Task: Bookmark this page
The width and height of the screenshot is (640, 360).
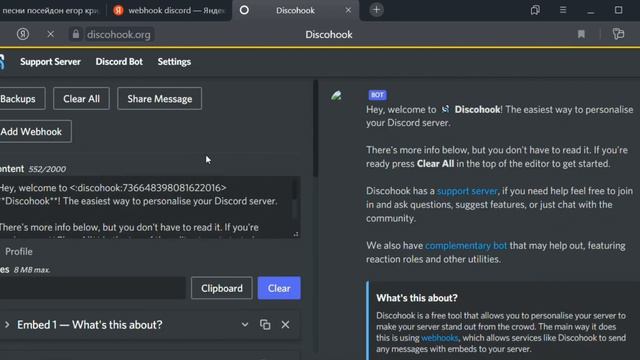Action: (x=581, y=34)
